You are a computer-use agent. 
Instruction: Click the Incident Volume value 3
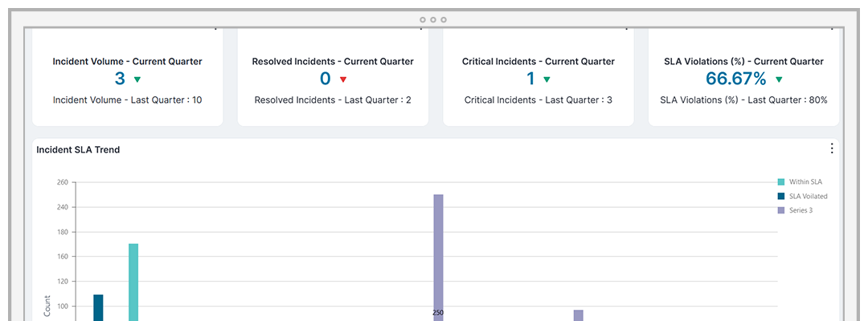click(120, 79)
